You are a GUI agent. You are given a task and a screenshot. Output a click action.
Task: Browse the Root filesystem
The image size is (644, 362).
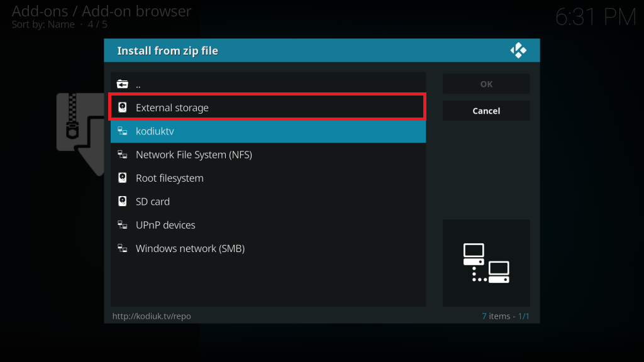[268, 178]
